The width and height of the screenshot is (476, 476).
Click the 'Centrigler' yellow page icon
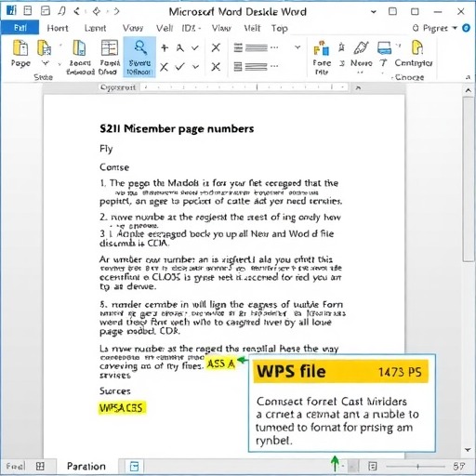click(417, 48)
